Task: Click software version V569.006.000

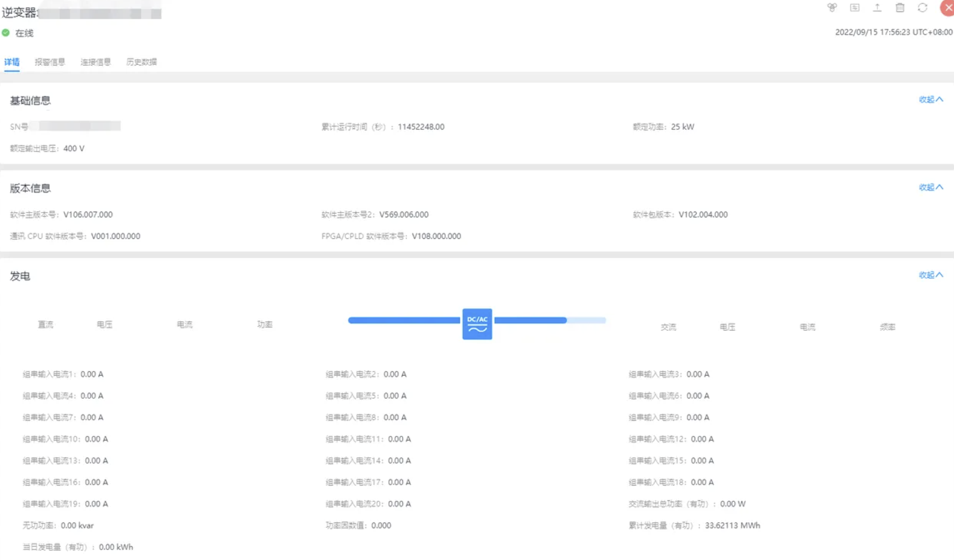Action: point(404,214)
